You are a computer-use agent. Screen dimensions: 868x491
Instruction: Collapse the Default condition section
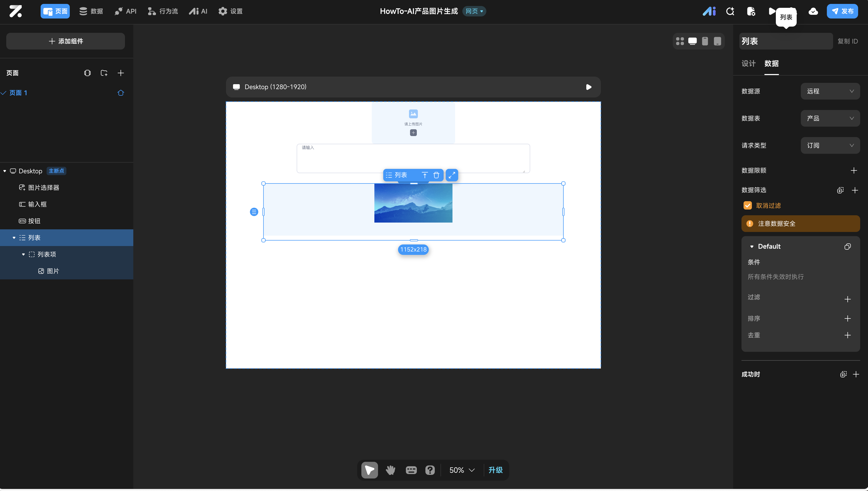pos(752,247)
